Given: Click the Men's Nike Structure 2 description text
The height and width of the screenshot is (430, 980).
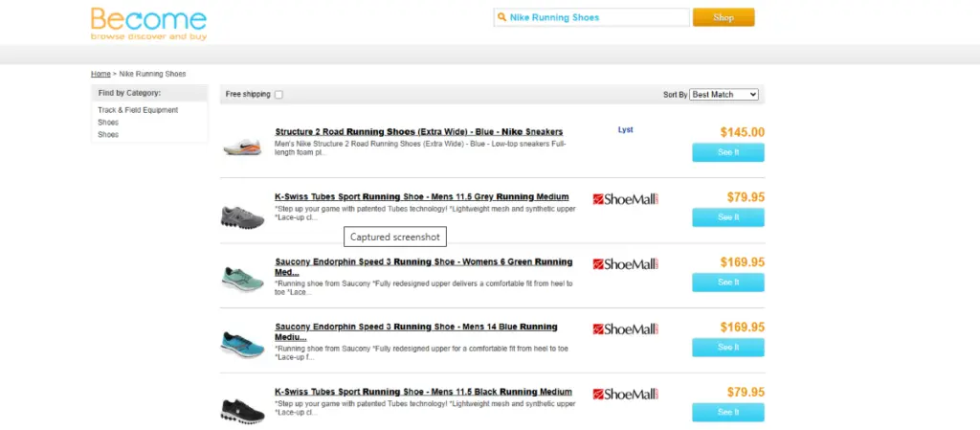Looking at the screenshot, I should (x=420, y=147).
